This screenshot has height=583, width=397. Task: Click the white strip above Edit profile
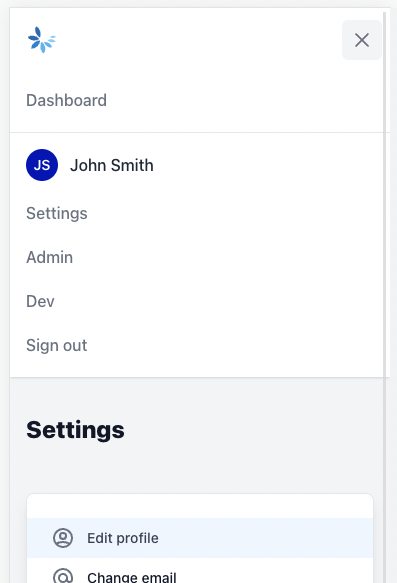coord(200,506)
